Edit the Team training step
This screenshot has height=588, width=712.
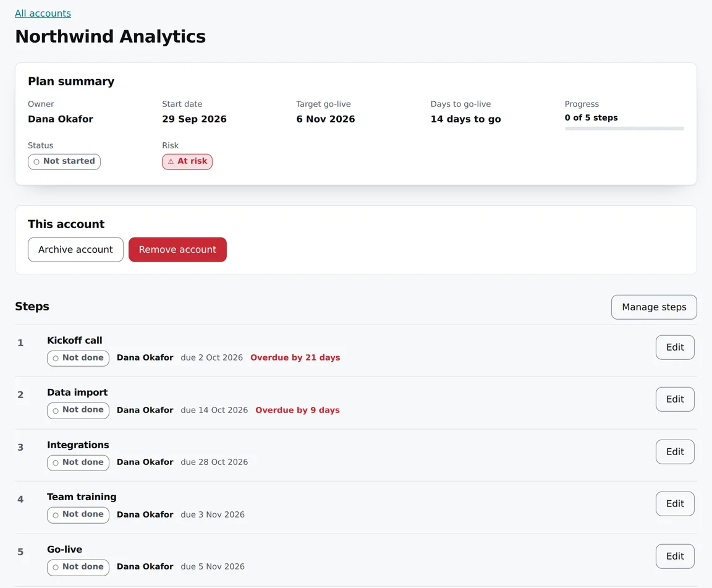675,503
